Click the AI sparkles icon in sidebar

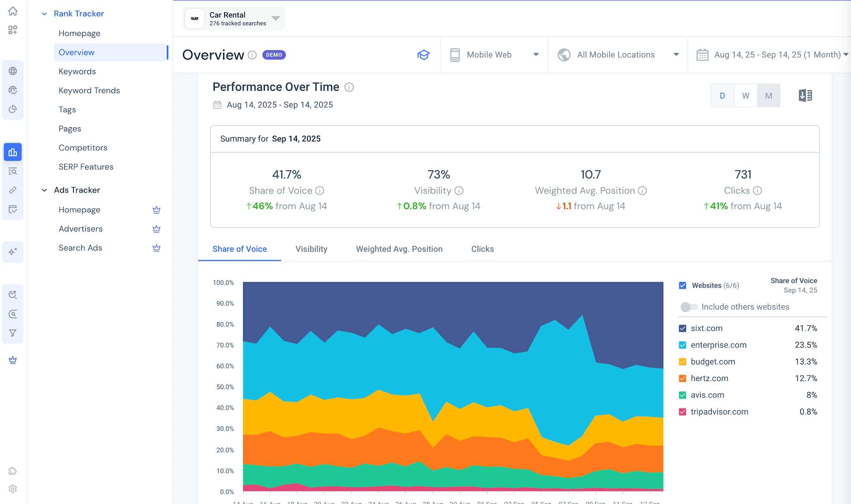[13, 252]
